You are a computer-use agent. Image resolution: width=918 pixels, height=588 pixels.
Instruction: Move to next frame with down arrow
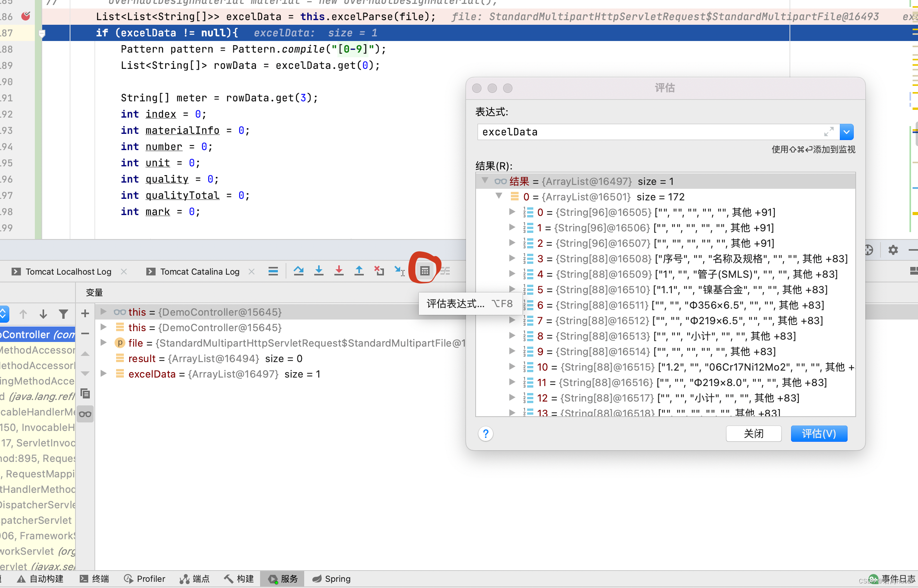43,314
